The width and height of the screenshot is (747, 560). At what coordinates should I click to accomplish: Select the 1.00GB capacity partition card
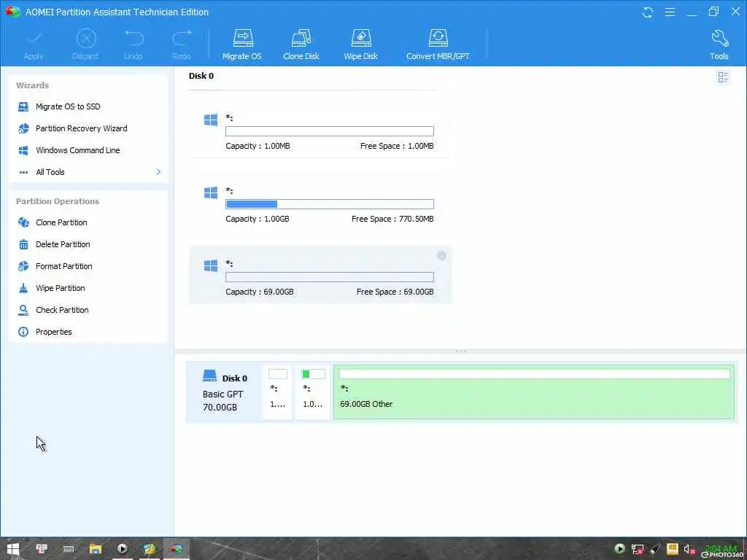coord(320,203)
